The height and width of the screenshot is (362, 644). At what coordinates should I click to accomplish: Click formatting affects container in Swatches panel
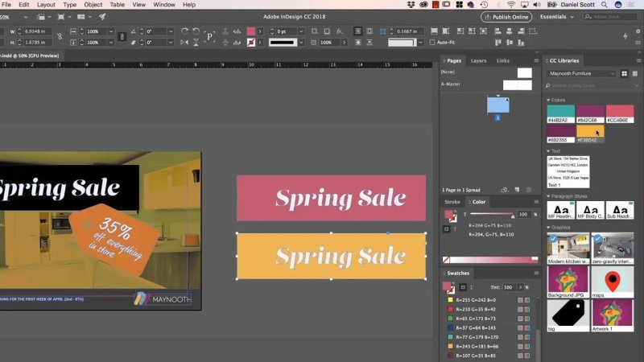[x=463, y=287]
